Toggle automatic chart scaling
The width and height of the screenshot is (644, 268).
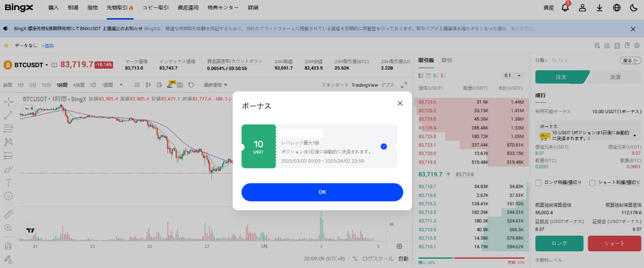tap(403, 259)
